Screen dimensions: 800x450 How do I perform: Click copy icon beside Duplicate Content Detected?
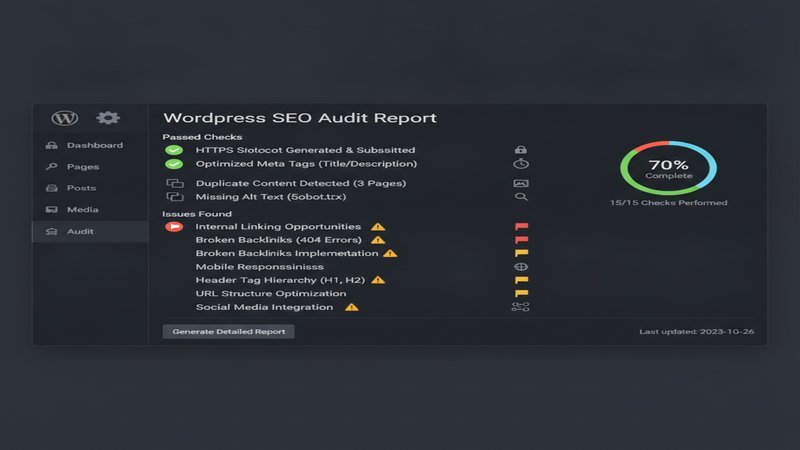pyautogui.click(x=175, y=183)
